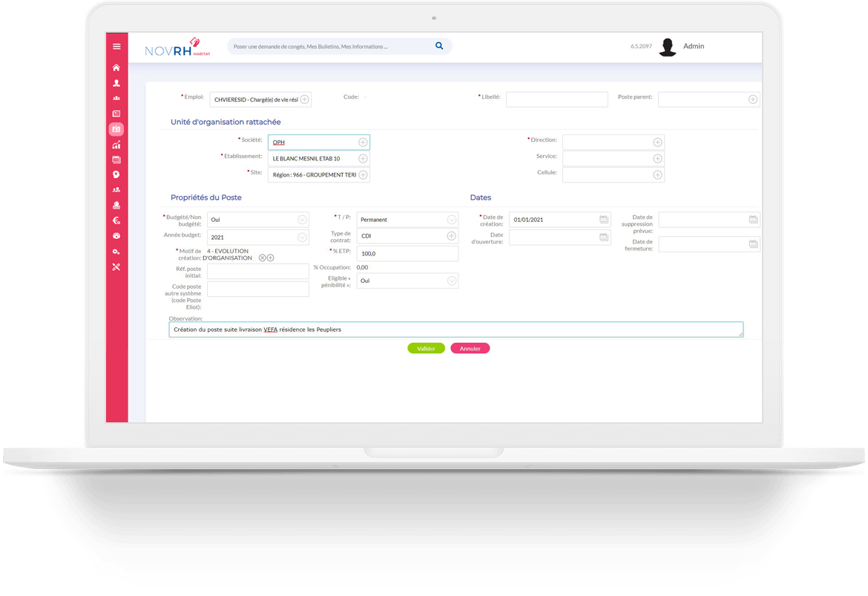Open calendar picker for Date de création

click(x=604, y=220)
